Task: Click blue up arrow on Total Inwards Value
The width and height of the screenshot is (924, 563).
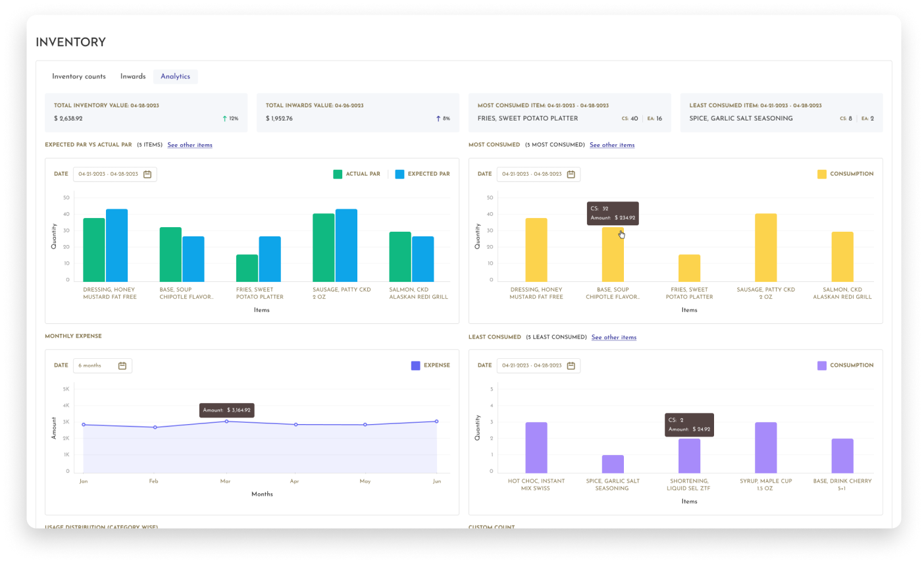Action: 438,119
